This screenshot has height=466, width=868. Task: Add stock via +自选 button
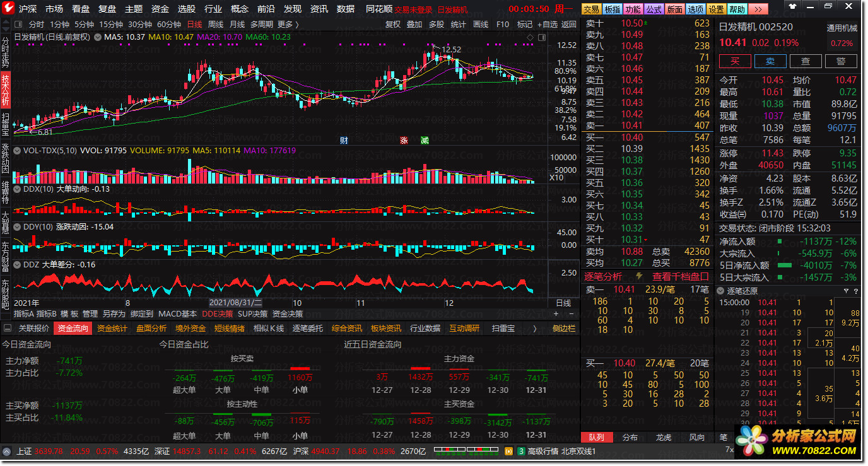pyautogui.click(x=547, y=25)
